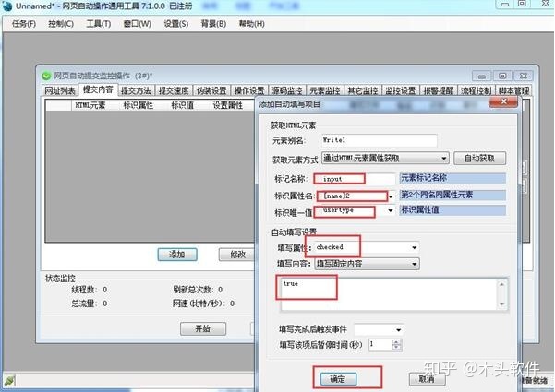
Task: Open the 帮助(H) menu
Action: tap(252, 24)
